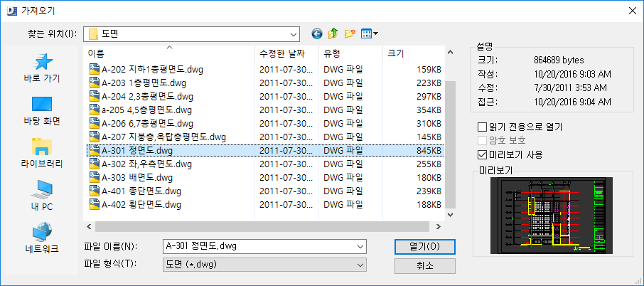
Task: Select DWG icon of A-301 정면도.dwg
Action: coord(95,150)
